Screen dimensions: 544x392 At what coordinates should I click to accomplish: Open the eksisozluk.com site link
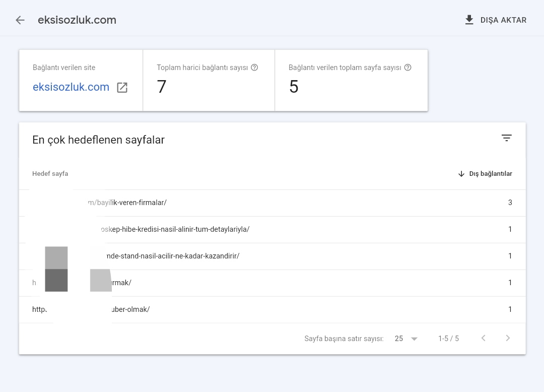click(x=71, y=87)
